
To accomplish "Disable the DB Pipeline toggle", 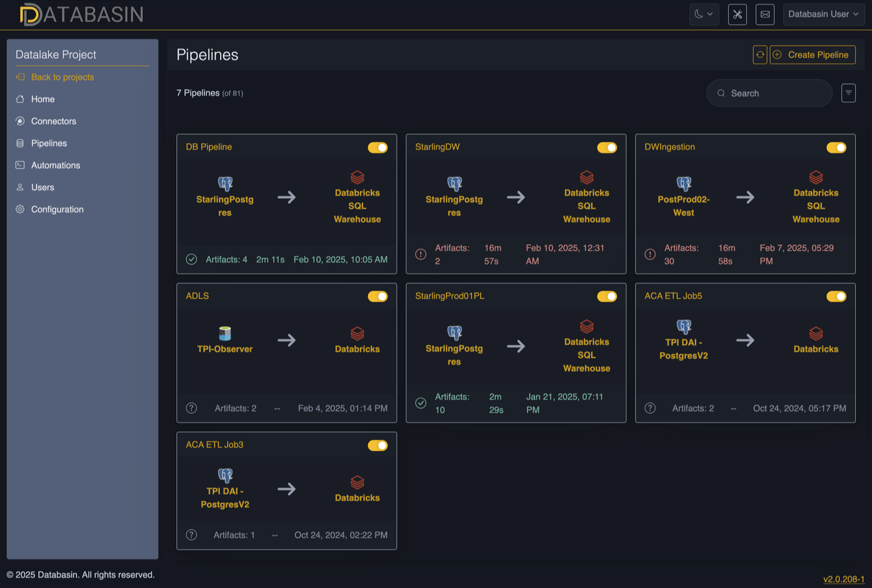I will [x=378, y=148].
